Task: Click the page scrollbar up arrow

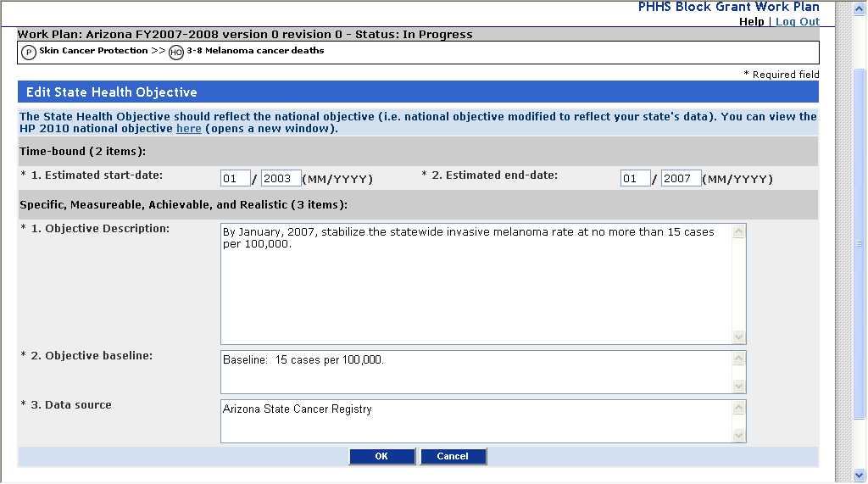Action: (860, 8)
